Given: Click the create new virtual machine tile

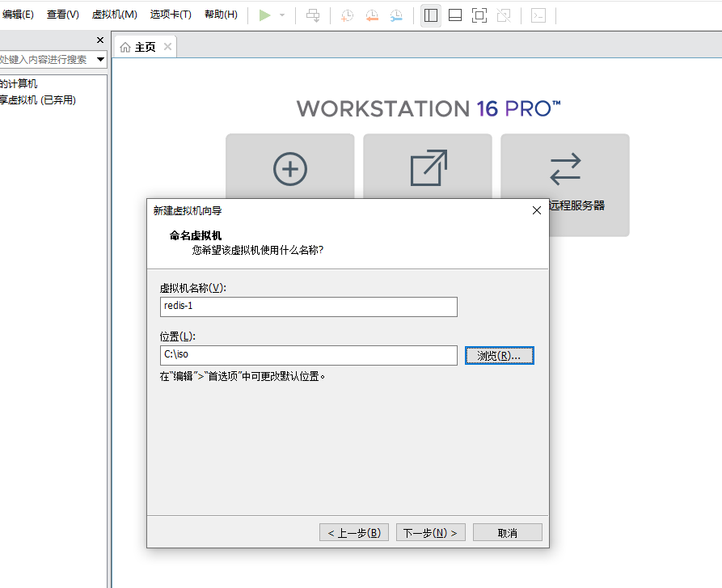Looking at the screenshot, I should click(290, 168).
